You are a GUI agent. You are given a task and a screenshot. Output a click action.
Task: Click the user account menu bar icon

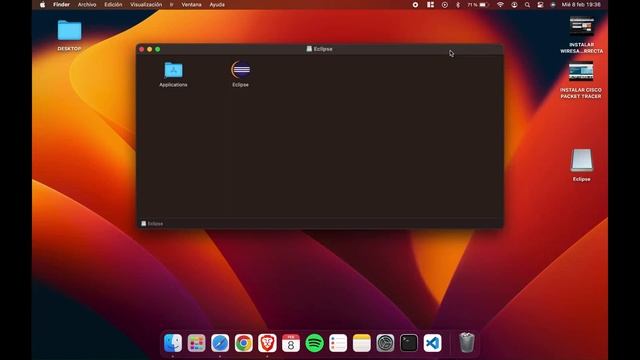tap(514, 4)
